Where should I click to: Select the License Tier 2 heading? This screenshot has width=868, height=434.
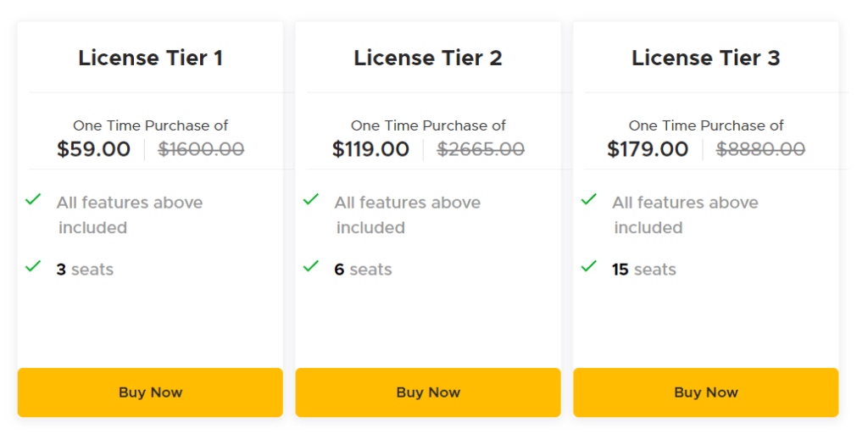pos(428,58)
